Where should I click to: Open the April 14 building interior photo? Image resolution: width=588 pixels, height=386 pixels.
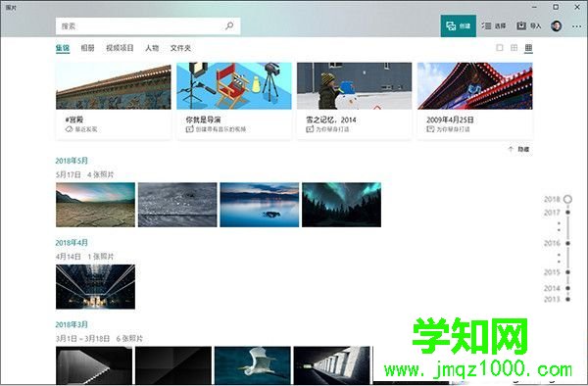point(95,287)
